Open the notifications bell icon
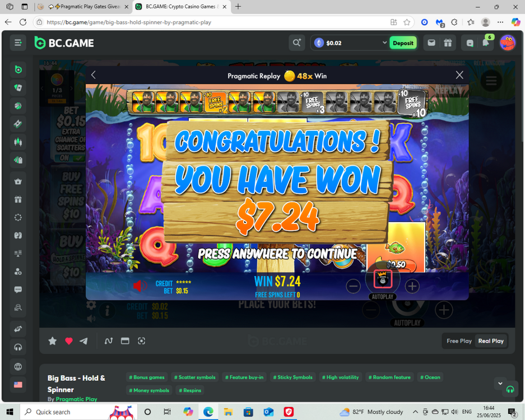The width and height of the screenshot is (525, 420). 486,43
